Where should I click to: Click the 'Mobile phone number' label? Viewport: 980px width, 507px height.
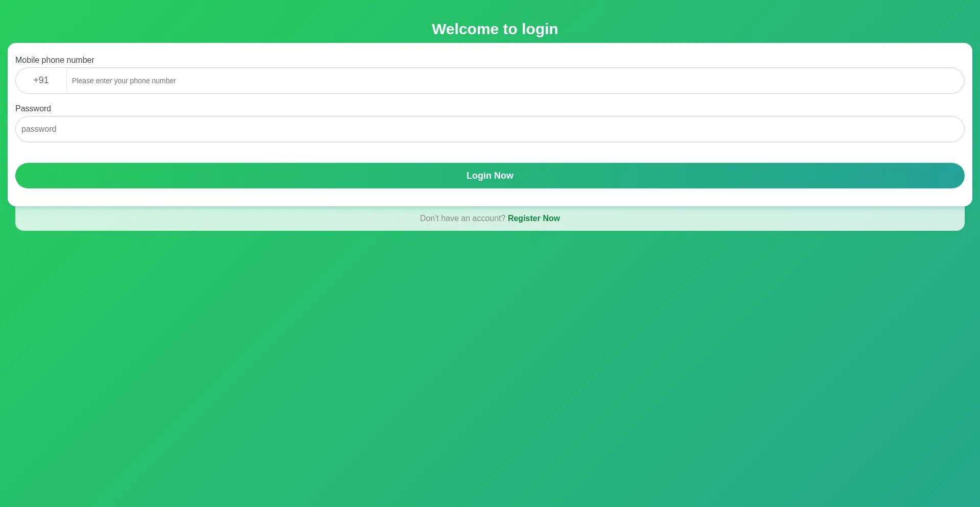(55, 60)
